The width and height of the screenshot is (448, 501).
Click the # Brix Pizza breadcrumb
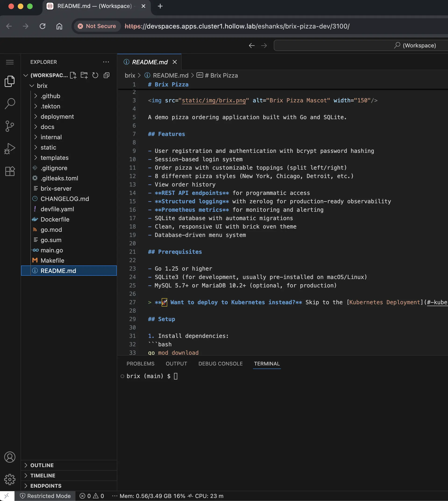coord(217,75)
